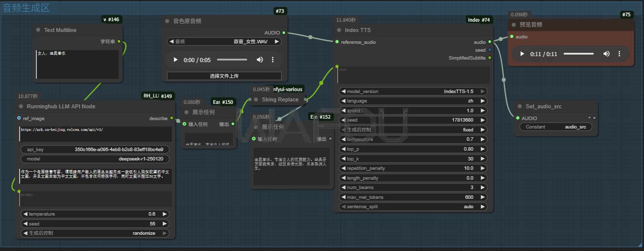
Task: Click the 音频生成区 group title
Action: tap(27, 7)
